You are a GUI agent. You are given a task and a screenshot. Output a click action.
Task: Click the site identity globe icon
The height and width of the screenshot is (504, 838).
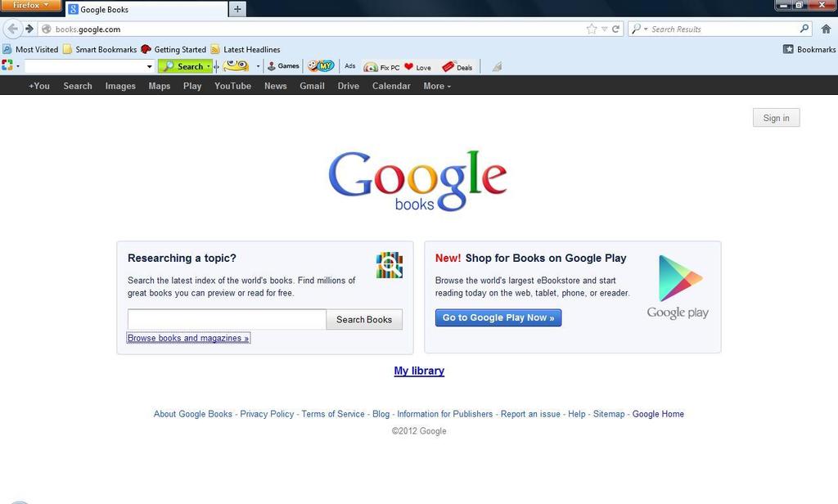point(47,29)
